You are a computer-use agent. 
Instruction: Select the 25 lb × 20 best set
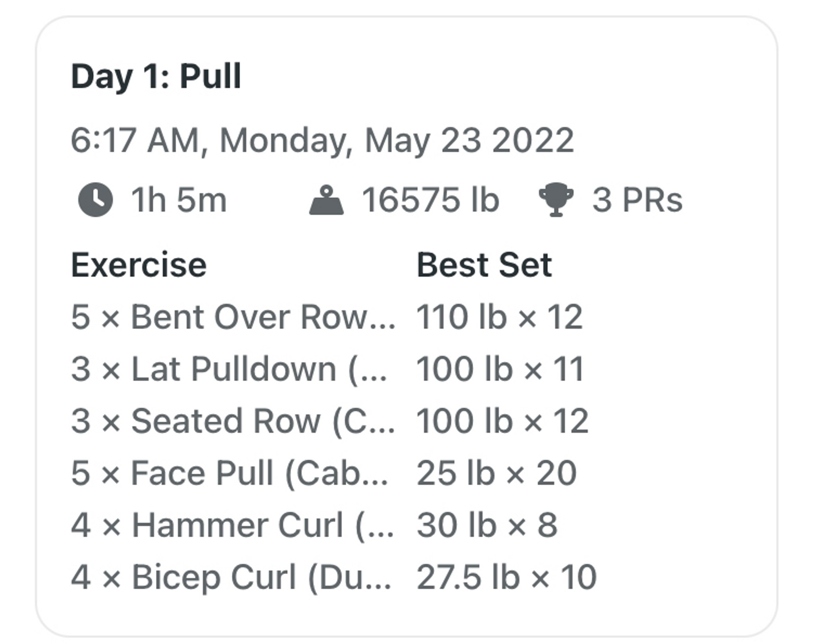coord(497,473)
